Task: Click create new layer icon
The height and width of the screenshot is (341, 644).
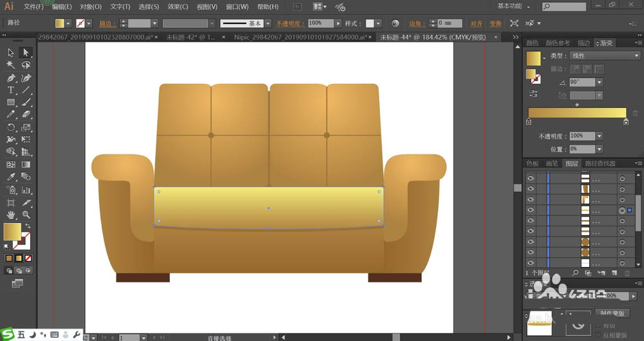Action: tap(614, 273)
